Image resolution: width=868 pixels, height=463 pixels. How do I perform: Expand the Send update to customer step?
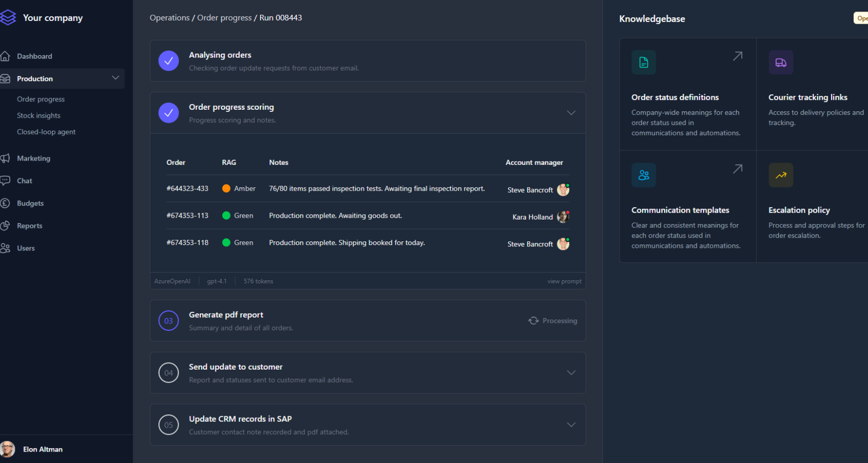click(x=571, y=373)
